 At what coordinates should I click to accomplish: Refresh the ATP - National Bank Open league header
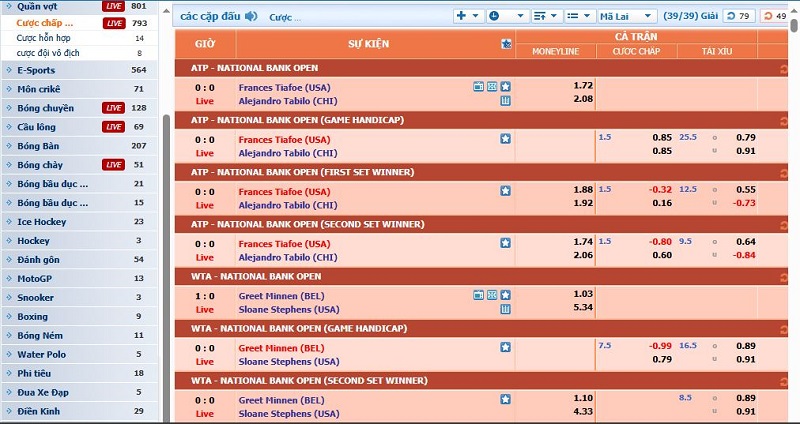pos(784,69)
